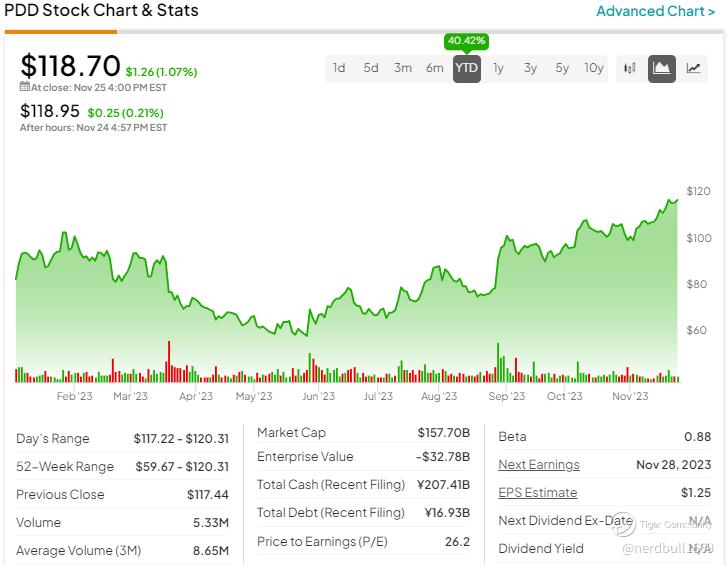The height and width of the screenshot is (565, 727).
Task: Select the 1d time range
Action: pos(339,68)
